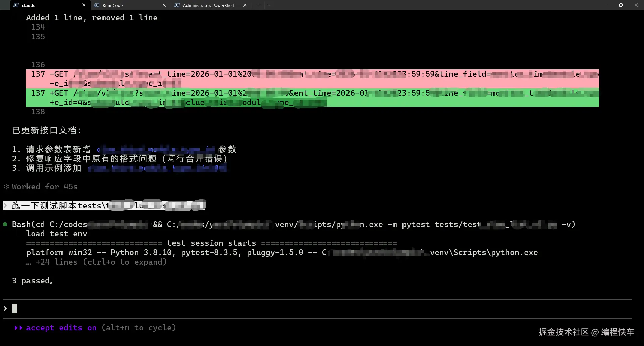This screenshot has height=346, width=644.
Task: Click the Worked for 45s spinner icon
Action: click(6, 187)
